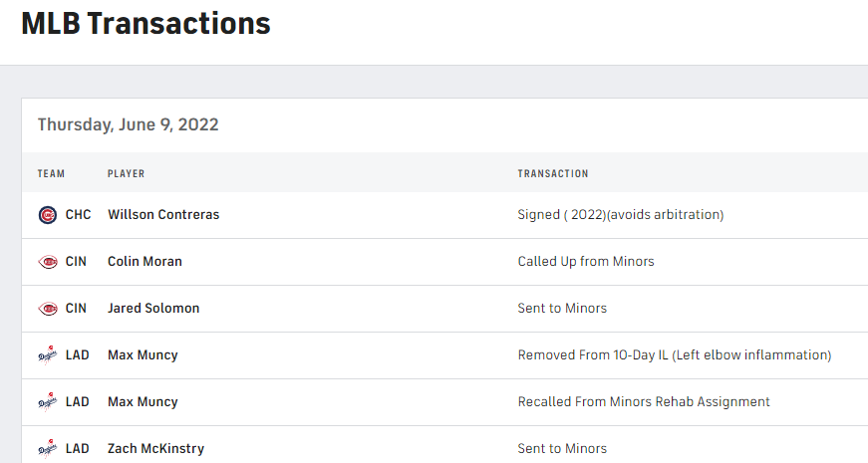Click the CHC team abbreviation
868x463 pixels.
78,215
